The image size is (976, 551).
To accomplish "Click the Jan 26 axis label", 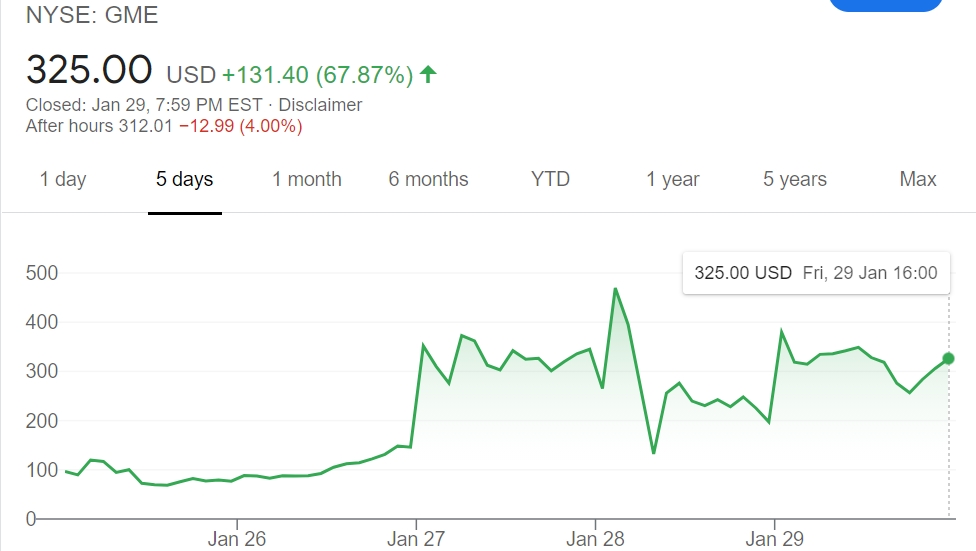I will tap(237, 539).
